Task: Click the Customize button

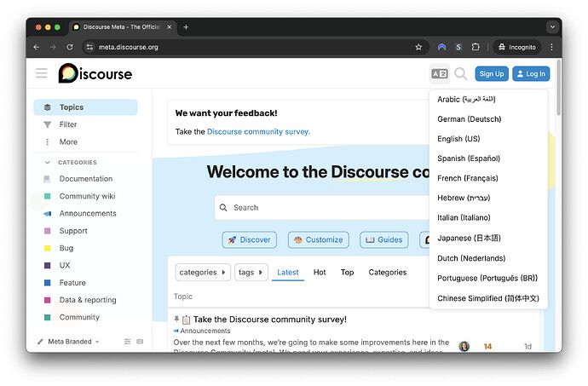Action: [319, 239]
